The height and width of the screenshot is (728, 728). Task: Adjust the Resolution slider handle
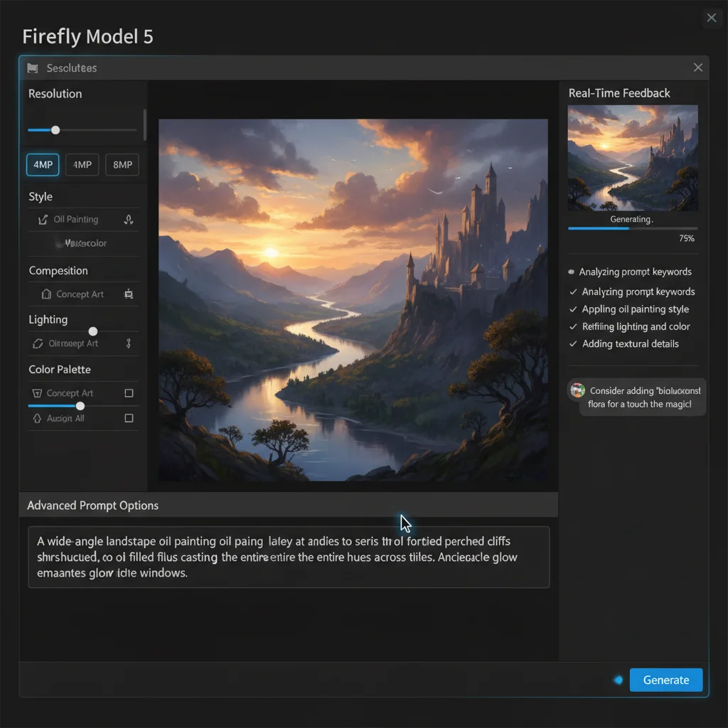(x=55, y=130)
